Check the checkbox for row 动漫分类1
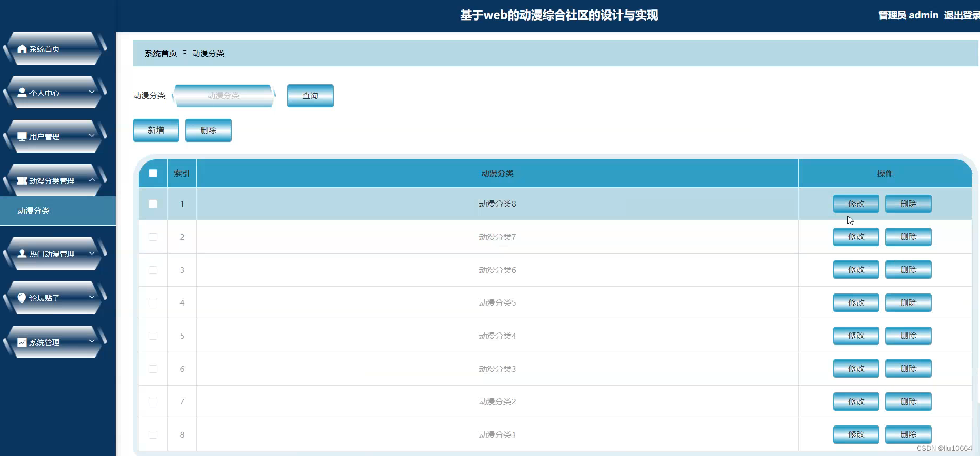980x456 pixels. click(x=153, y=434)
